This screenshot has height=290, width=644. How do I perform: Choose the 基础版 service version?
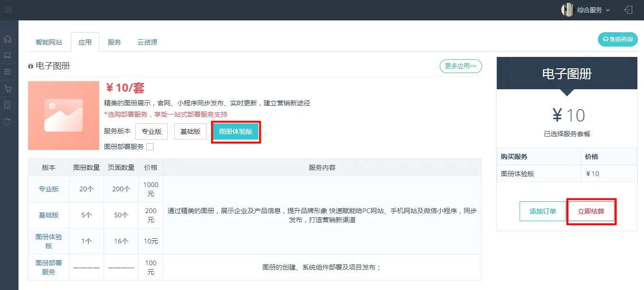(190, 131)
